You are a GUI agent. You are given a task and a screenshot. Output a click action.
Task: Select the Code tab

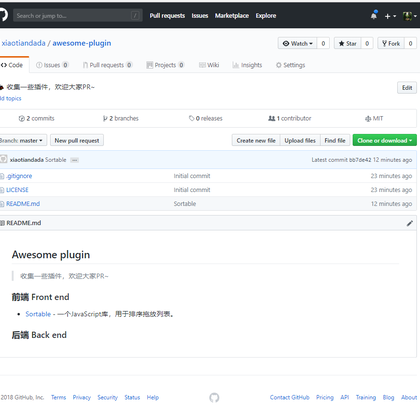tap(13, 65)
